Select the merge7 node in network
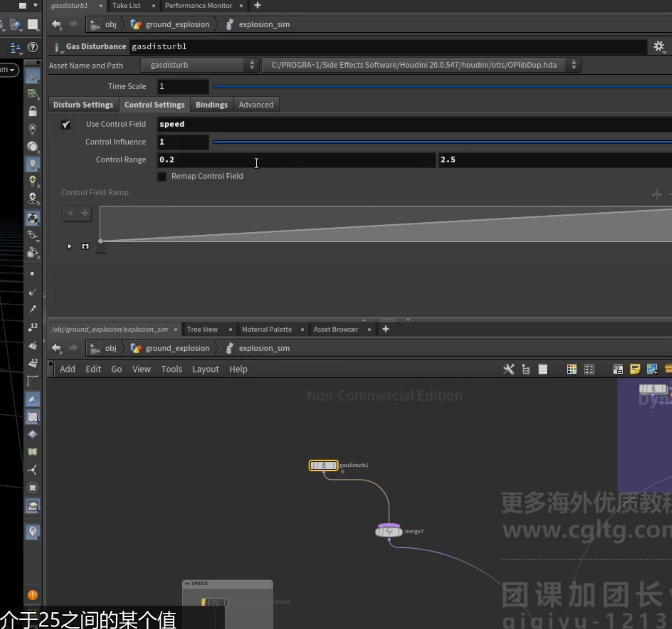The width and height of the screenshot is (672, 629). click(x=389, y=531)
